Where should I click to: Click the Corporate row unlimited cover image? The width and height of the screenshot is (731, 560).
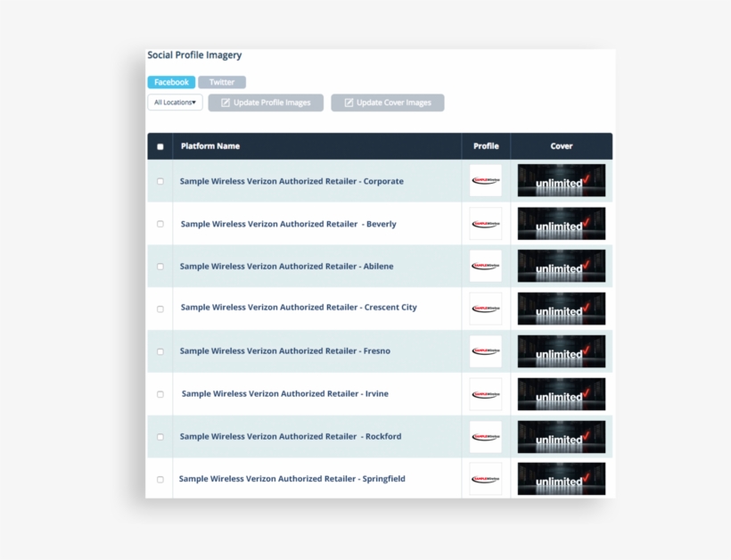coord(562,180)
